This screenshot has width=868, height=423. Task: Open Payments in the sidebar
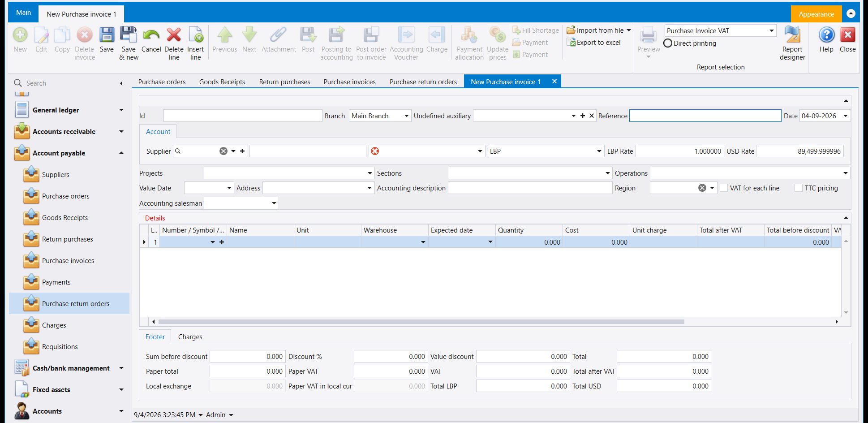(x=56, y=282)
